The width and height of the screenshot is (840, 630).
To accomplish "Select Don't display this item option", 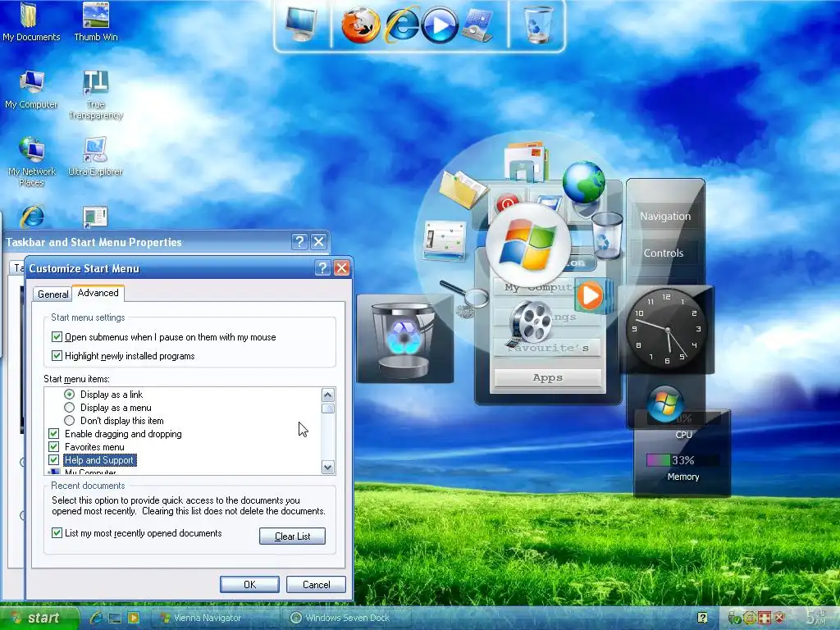I will point(69,421).
